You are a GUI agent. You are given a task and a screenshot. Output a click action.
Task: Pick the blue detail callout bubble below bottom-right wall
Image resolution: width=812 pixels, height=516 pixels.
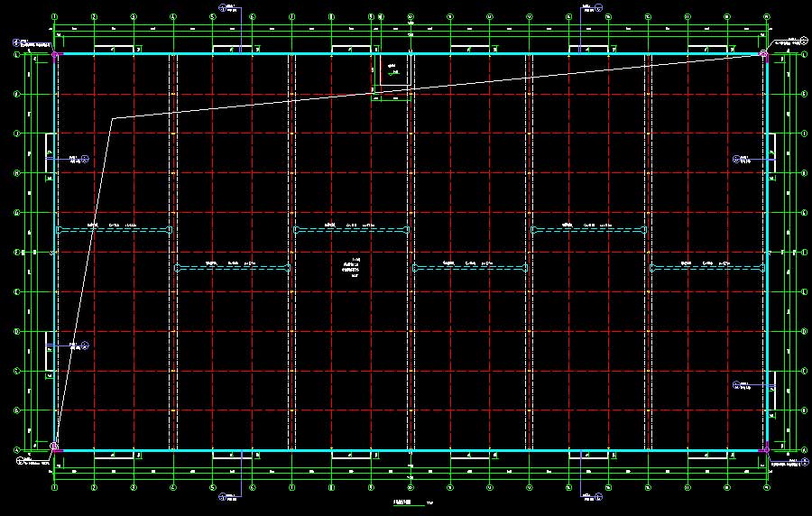point(599,497)
